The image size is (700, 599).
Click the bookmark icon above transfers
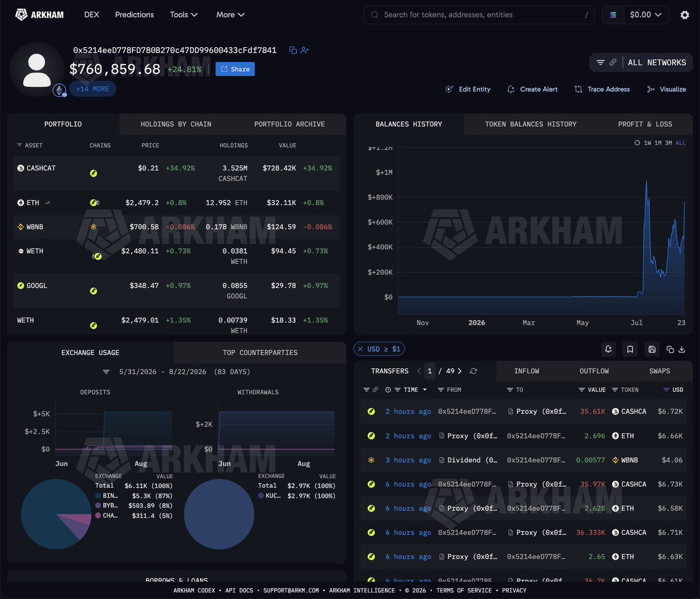[630, 349]
